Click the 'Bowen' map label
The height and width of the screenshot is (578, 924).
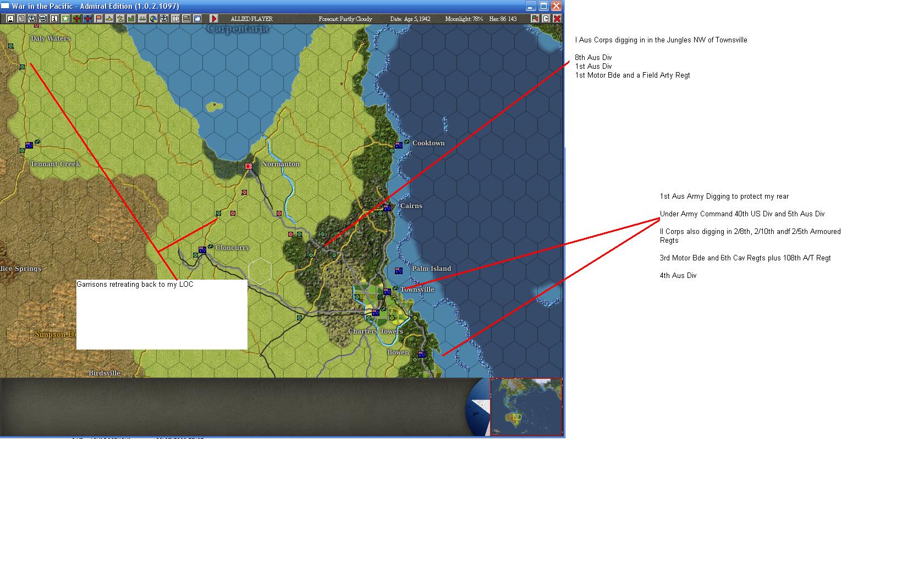(x=398, y=352)
